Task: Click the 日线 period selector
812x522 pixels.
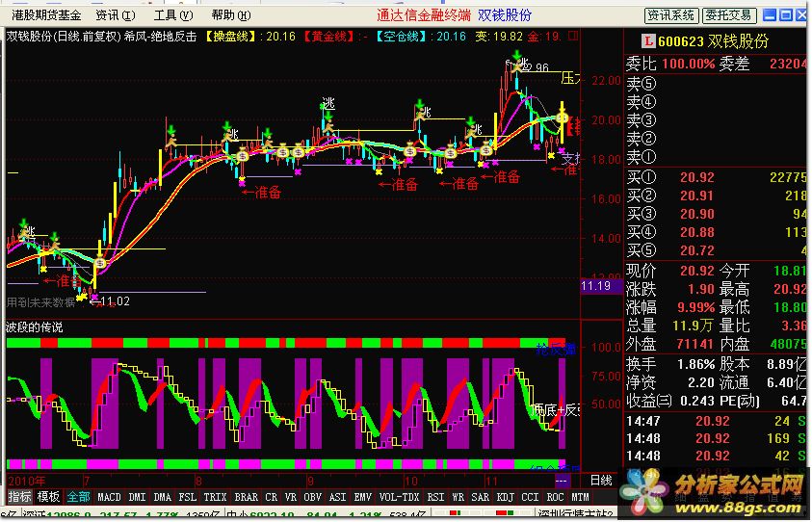Action: (x=601, y=481)
